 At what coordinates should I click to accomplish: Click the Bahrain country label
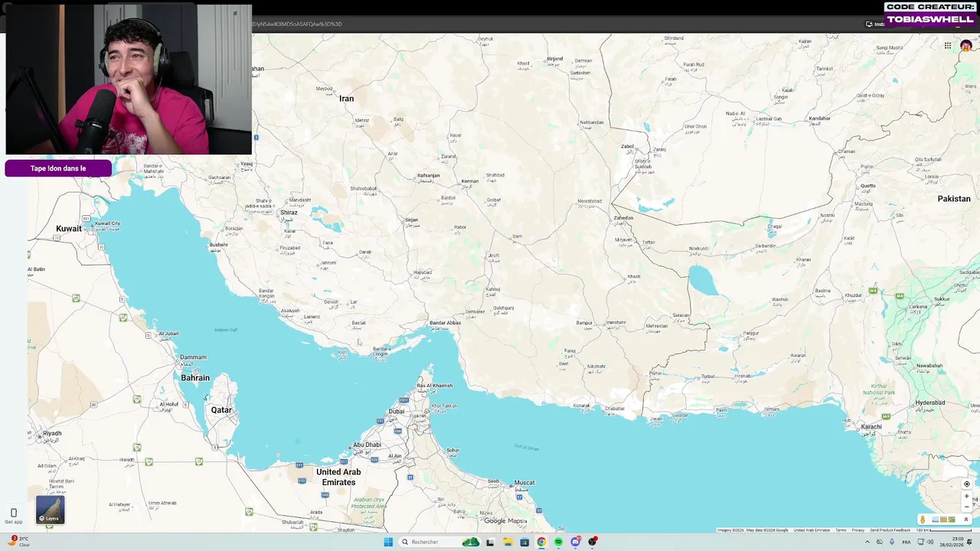click(195, 378)
